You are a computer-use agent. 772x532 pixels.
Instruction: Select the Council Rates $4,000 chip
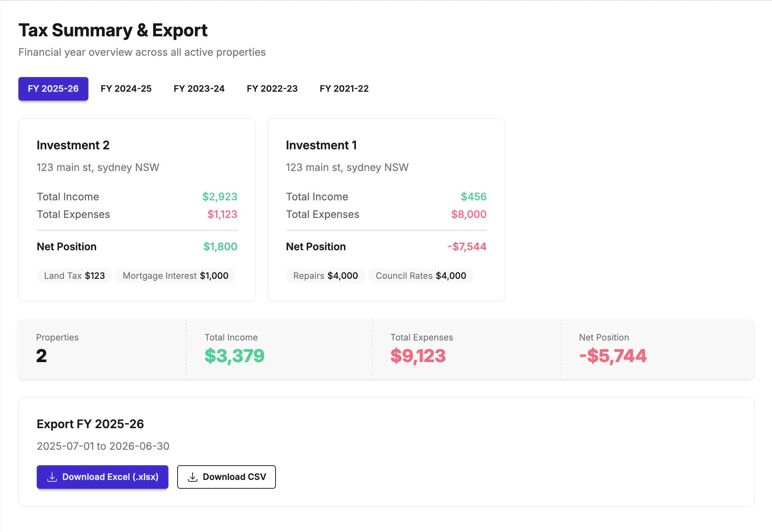(420, 276)
